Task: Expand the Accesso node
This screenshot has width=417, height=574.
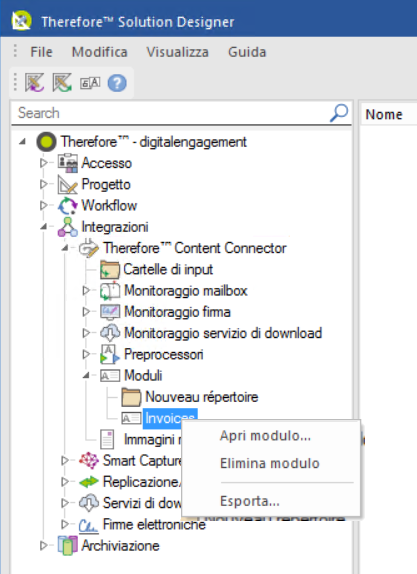Action: tap(44, 163)
